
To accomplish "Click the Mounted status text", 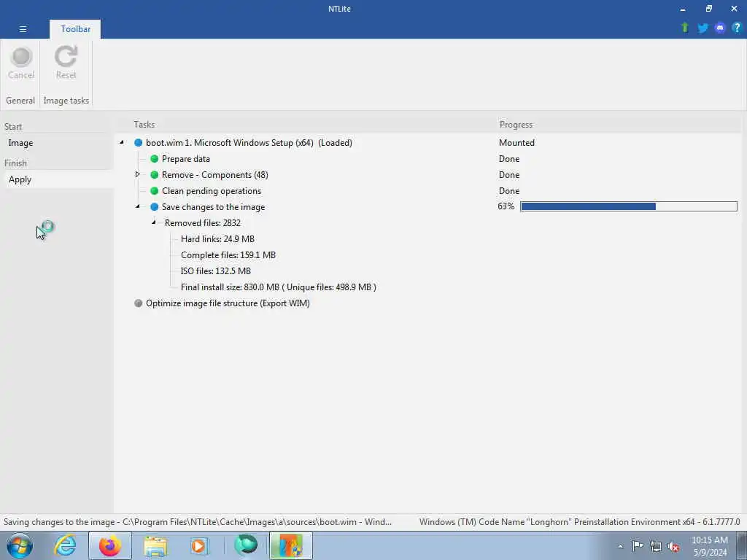I will (516, 143).
